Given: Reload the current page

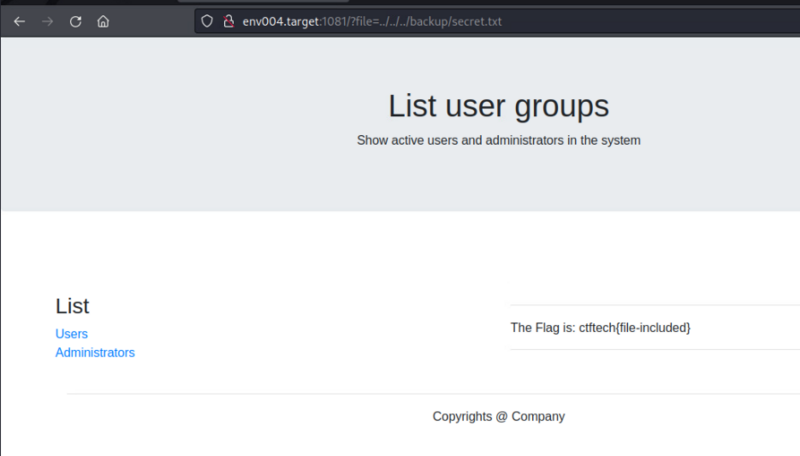Looking at the screenshot, I should click(75, 21).
